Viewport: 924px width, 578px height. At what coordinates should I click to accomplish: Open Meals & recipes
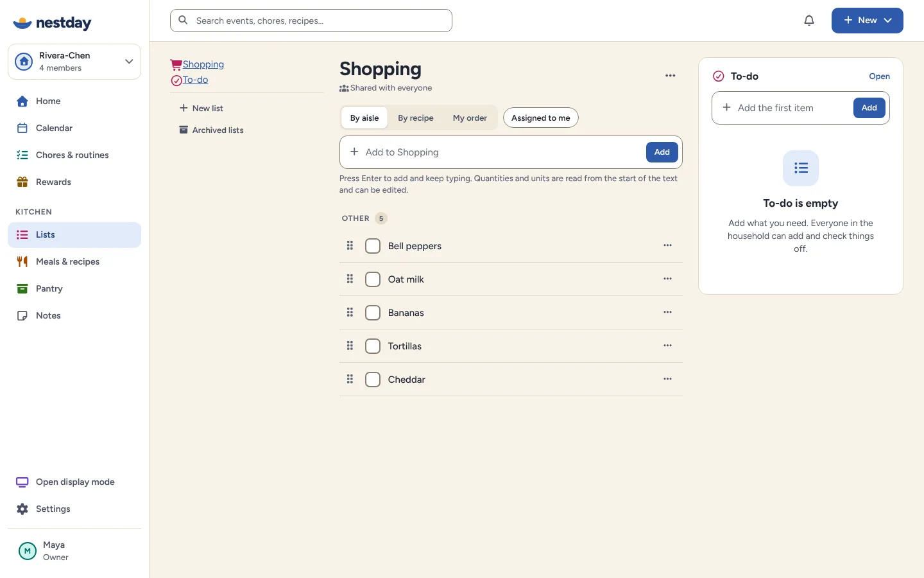(x=74, y=262)
